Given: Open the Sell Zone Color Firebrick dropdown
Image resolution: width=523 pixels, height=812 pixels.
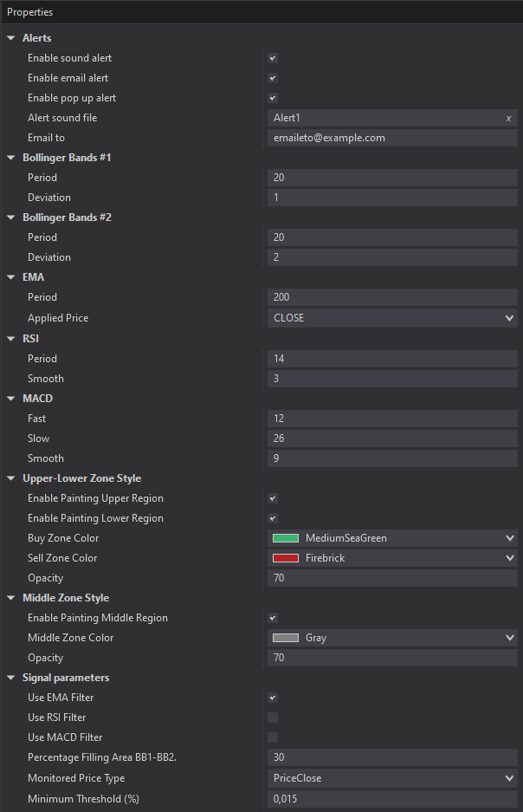Looking at the screenshot, I should 392,558.
